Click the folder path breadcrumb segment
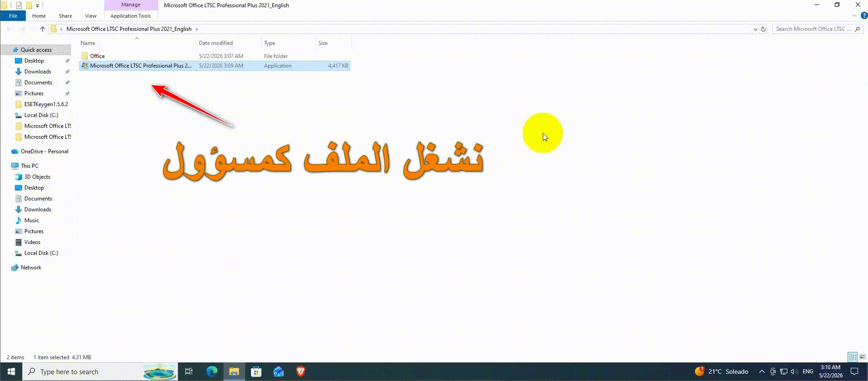Screen dimensions: 868x381 pos(129,29)
